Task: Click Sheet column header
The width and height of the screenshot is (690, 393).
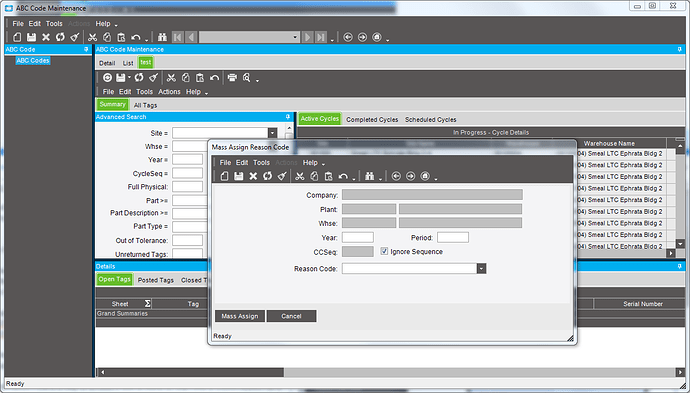Action: click(x=120, y=304)
